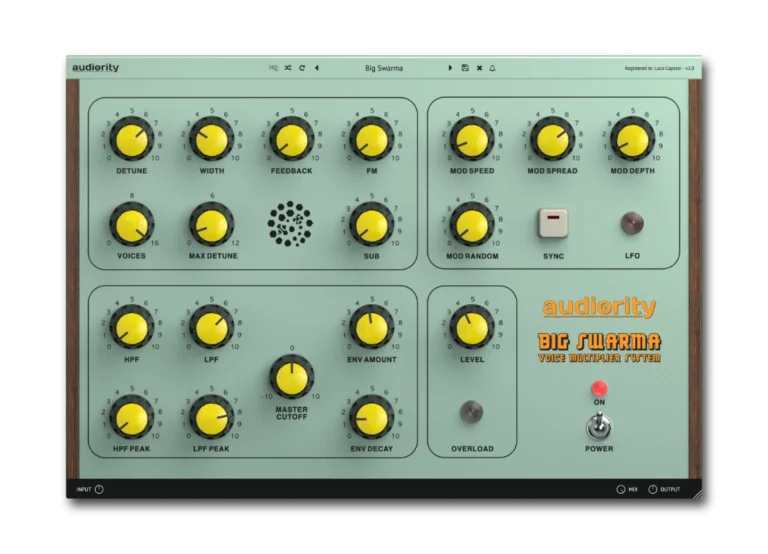Click the red ON indicator light
Viewport: 768px width, 554px height.
(x=600, y=388)
